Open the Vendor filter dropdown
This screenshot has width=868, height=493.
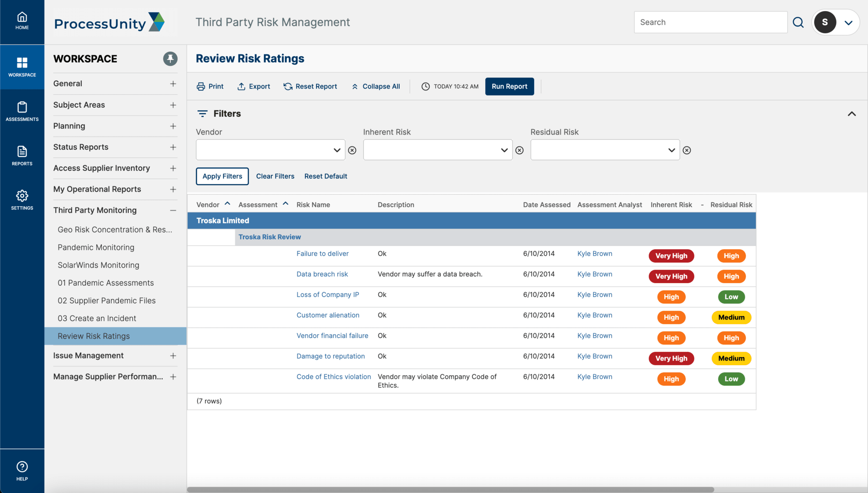point(270,150)
